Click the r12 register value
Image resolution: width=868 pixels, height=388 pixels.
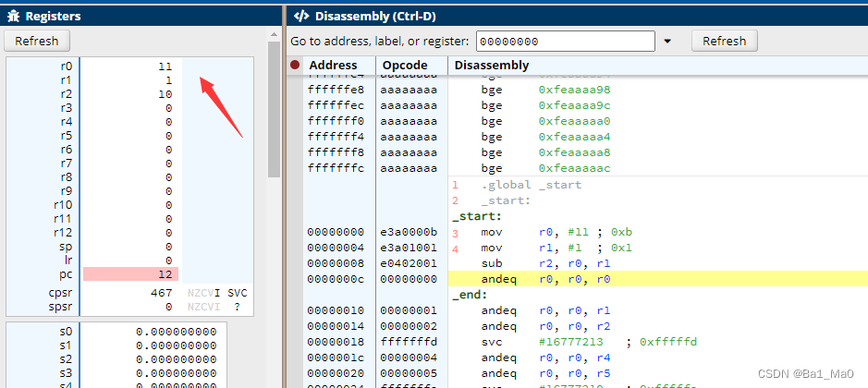pos(169,233)
